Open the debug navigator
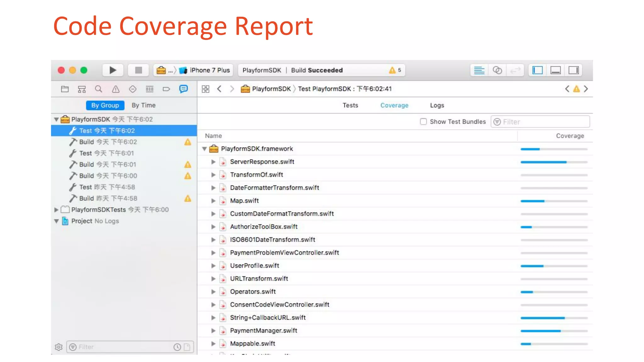Screen dimensions: 644x362 tap(150, 89)
